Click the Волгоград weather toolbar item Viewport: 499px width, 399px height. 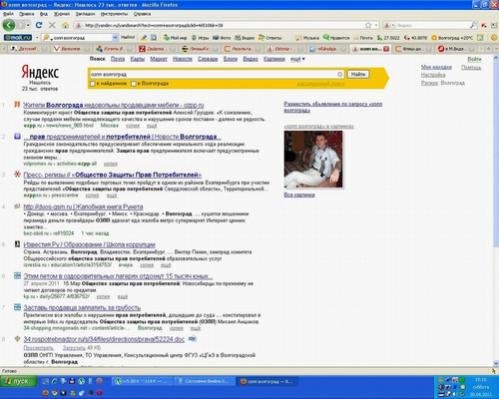pos(452,38)
